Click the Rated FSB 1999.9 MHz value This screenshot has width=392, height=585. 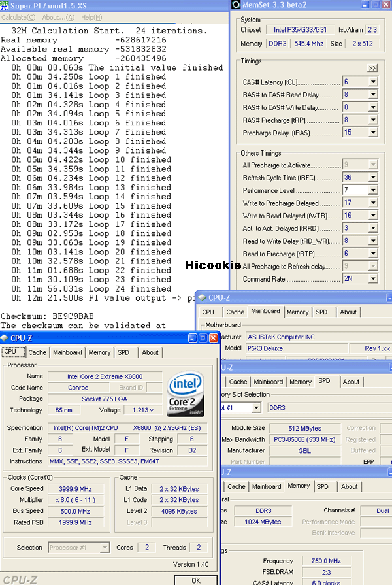pyautogui.click(x=75, y=522)
